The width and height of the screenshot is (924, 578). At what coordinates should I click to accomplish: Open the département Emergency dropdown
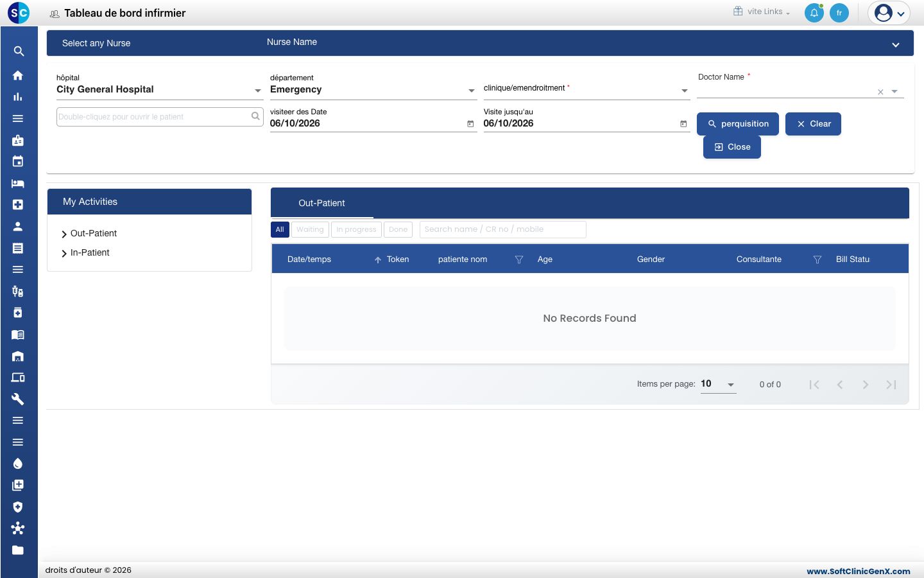tap(373, 90)
